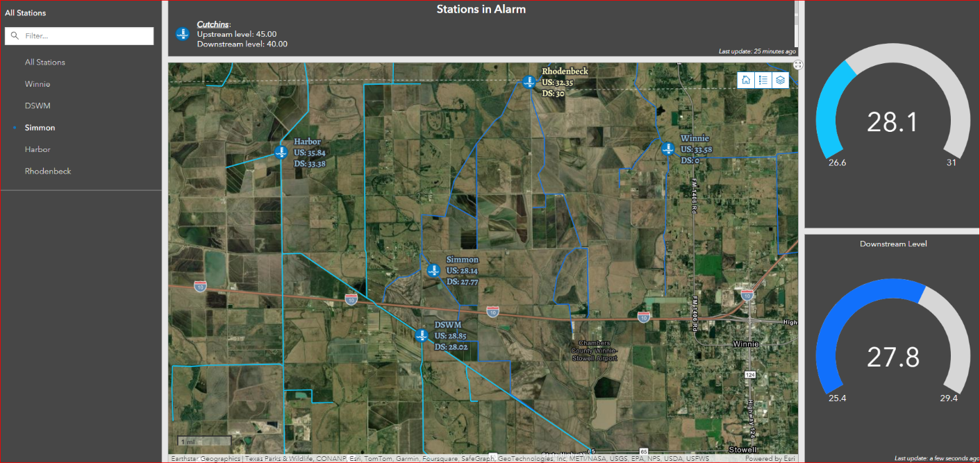Click the Downstream Level title
The image size is (980, 463).
893,244
